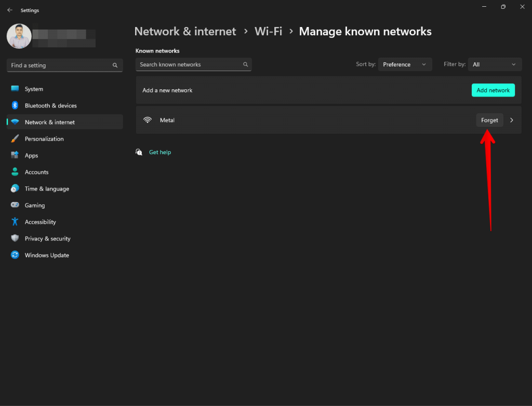Click the Get help headset icon

point(139,152)
